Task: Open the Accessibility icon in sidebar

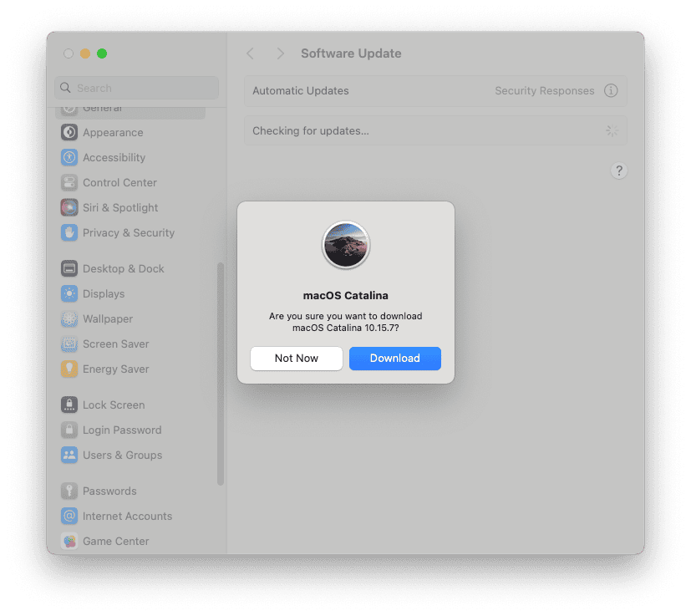Action: click(x=69, y=157)
